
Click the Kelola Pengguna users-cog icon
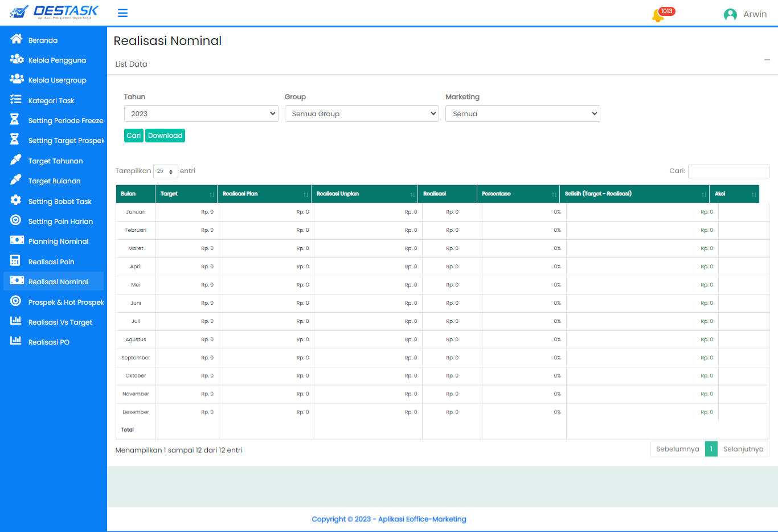(17, 59)
